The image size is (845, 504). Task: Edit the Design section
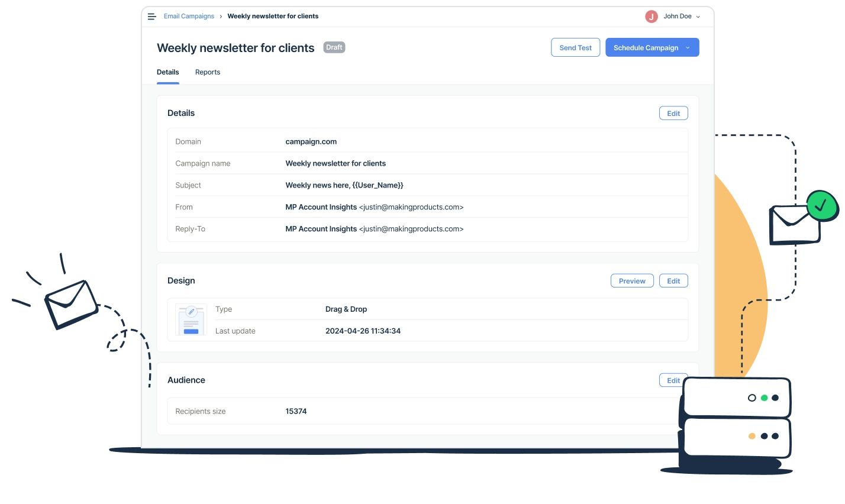[673, 281]
